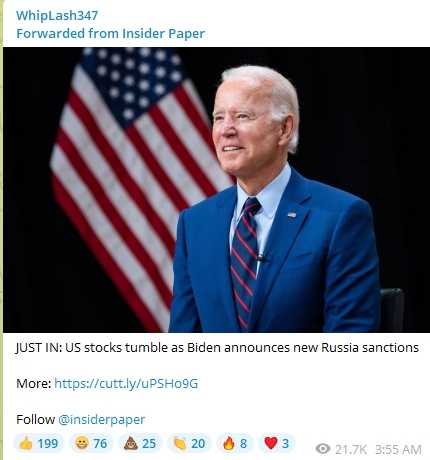Screen dimensions: 430x460
Task: Click the grinning face reaction
Action: (91, 443)
